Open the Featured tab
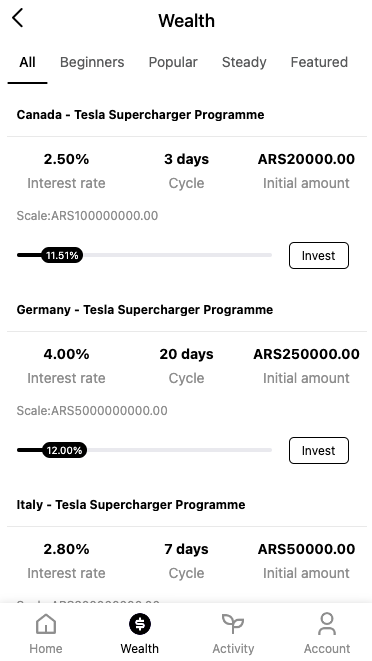The width and height of the screenshot is (372, 661). 319,62
